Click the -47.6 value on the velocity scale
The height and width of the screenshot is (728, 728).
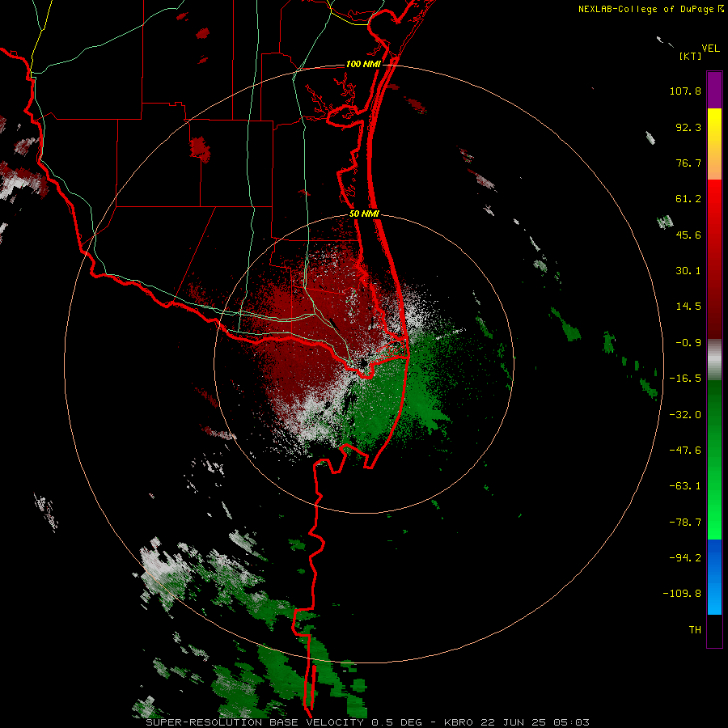[685, 451]
